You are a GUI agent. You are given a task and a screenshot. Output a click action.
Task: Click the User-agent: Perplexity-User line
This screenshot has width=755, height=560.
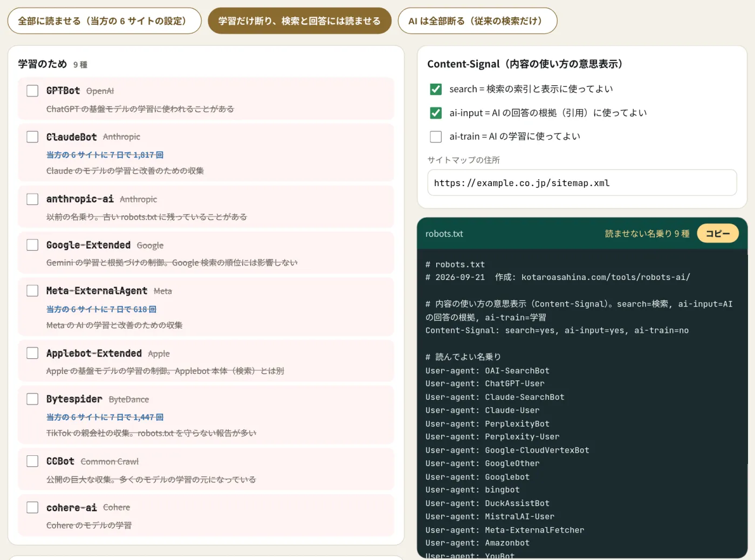coord(492,436)
